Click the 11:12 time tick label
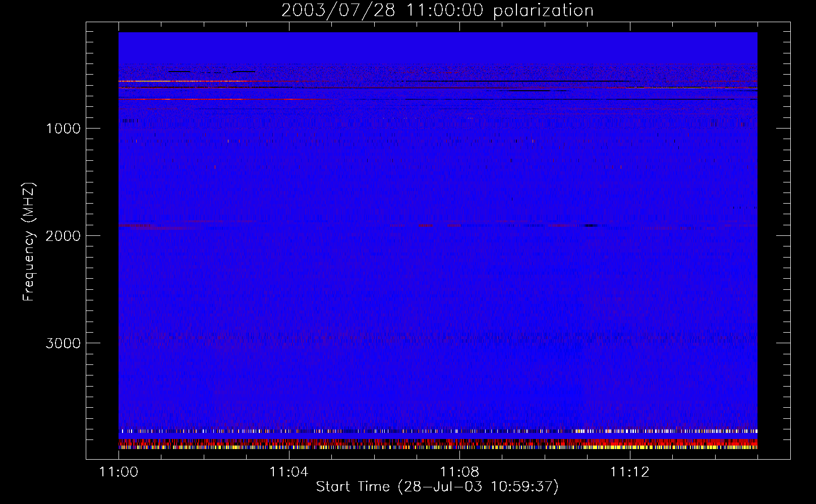 (630, 472)
